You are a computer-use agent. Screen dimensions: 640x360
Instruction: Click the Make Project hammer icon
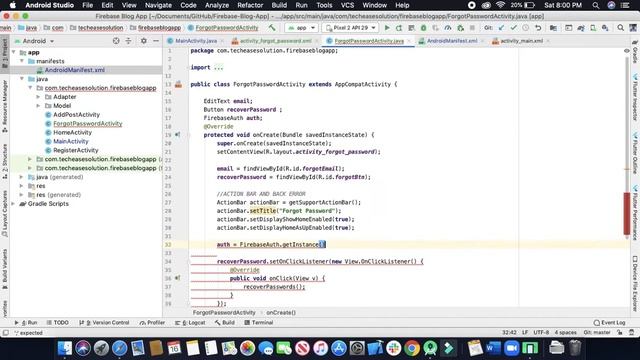272,28
